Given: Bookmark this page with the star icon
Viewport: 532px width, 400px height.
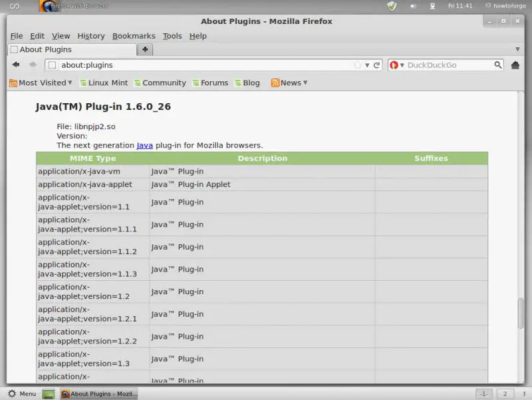Looking at the screenshot, I should tap(357, 65).
